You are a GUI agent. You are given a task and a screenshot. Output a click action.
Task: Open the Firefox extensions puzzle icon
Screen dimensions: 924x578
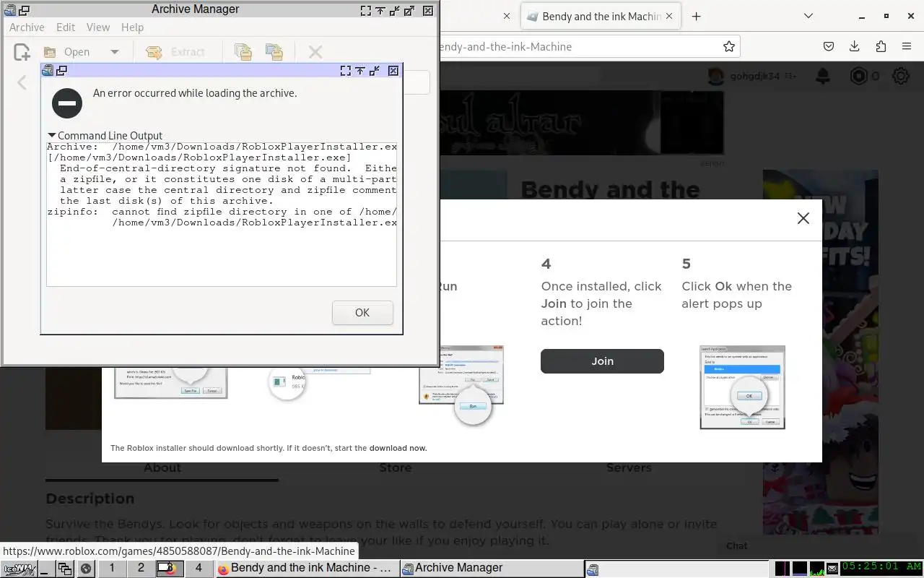881,47
